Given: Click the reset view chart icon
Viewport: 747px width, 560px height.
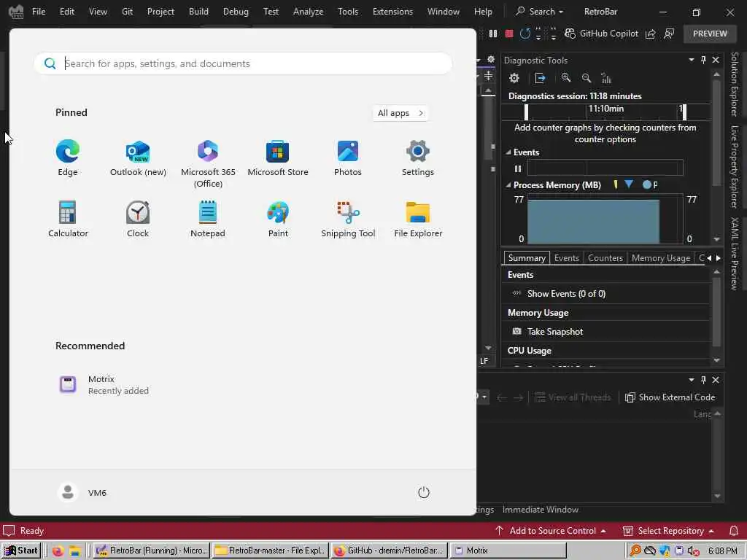Looking at the screenshot, I should coord(606,78).
